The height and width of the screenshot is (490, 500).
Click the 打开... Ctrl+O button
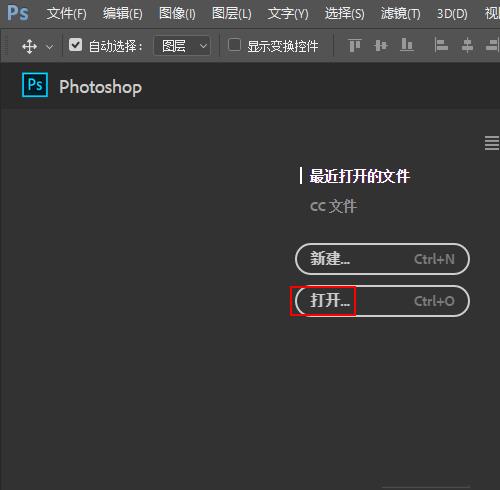point(382,301)
